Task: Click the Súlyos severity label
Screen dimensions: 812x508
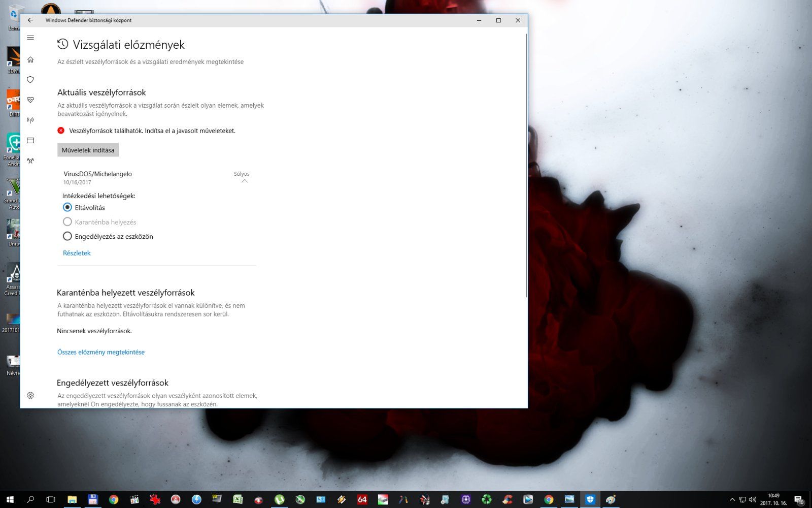Action: point(242,174)
